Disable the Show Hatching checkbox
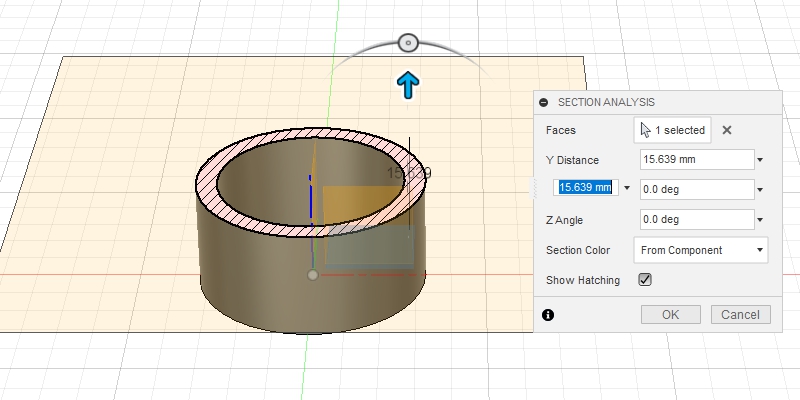Viewport: 800px width, 400px height. 645,280
